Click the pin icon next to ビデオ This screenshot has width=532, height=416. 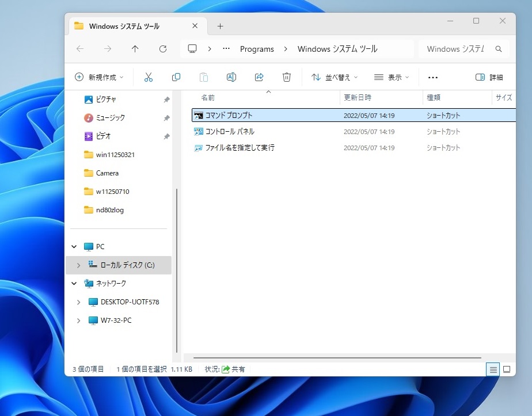pos(166,136)
